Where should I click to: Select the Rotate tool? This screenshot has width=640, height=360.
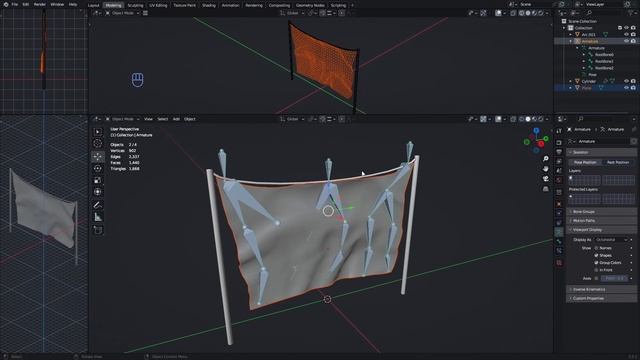(98, 168)
